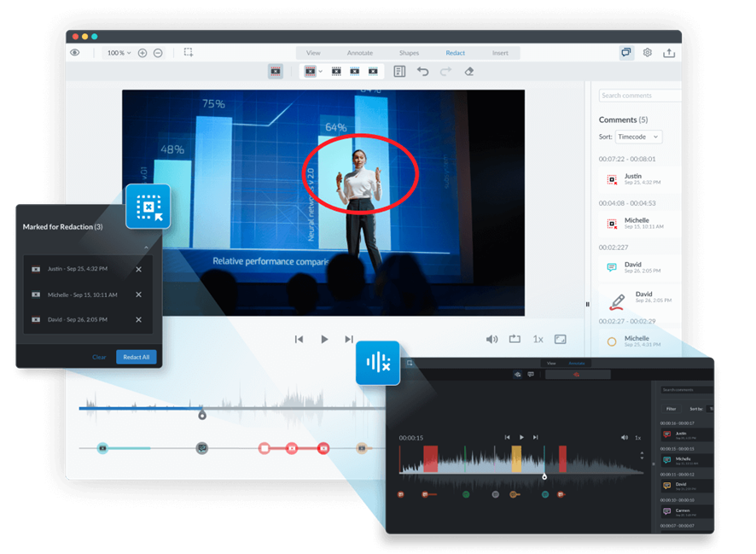756x554 pixels.
Task: Choose the fourth redaction style icon
Action: coord(373,72)
